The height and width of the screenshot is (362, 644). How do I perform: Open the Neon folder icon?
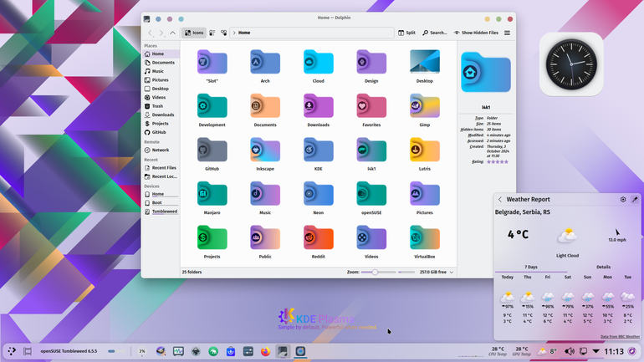coord(319,194)
